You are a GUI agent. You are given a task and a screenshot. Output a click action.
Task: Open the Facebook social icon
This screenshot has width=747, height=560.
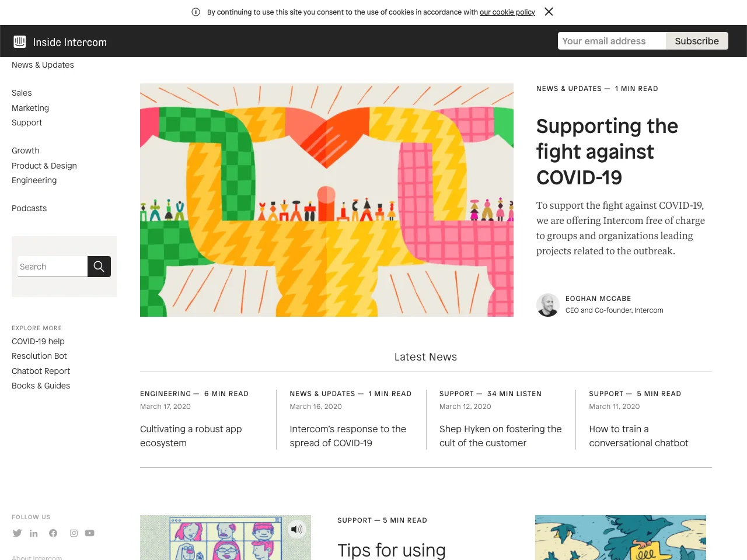point(53,533)
